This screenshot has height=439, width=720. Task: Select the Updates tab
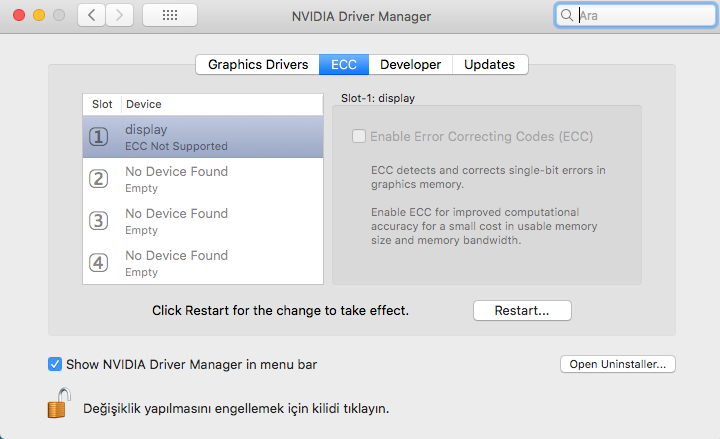[489, 64]
